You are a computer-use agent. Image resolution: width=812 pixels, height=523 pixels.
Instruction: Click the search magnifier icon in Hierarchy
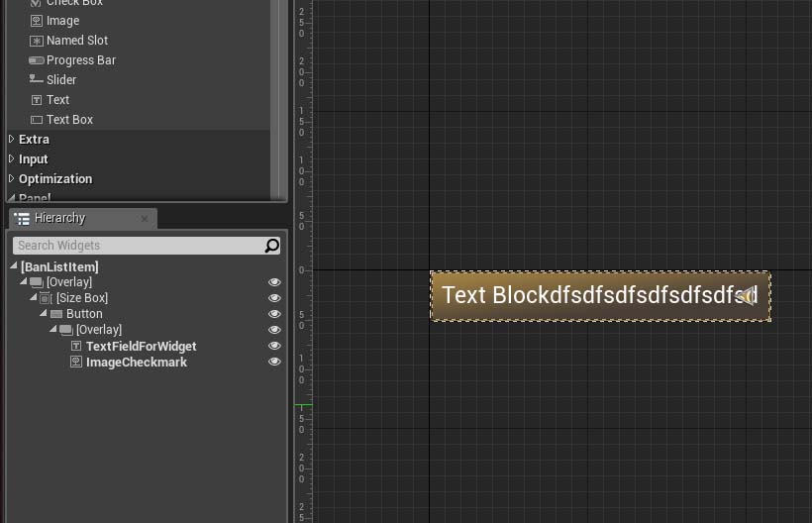pyautogui.click(x=272, y=246)
